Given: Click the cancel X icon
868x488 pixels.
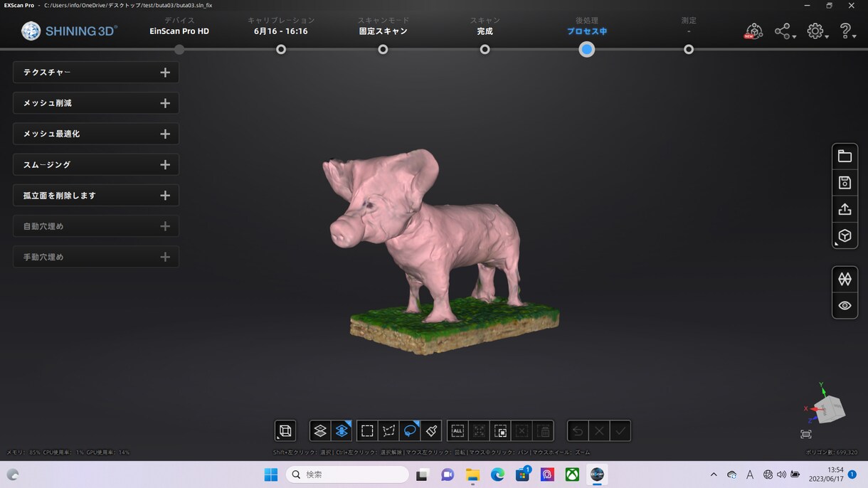Looking at the screenshot, I should click(x=599, y=430).
